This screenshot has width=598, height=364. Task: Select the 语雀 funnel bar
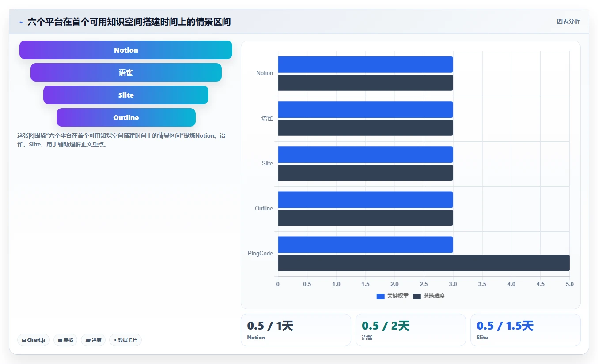click(126, 72)
